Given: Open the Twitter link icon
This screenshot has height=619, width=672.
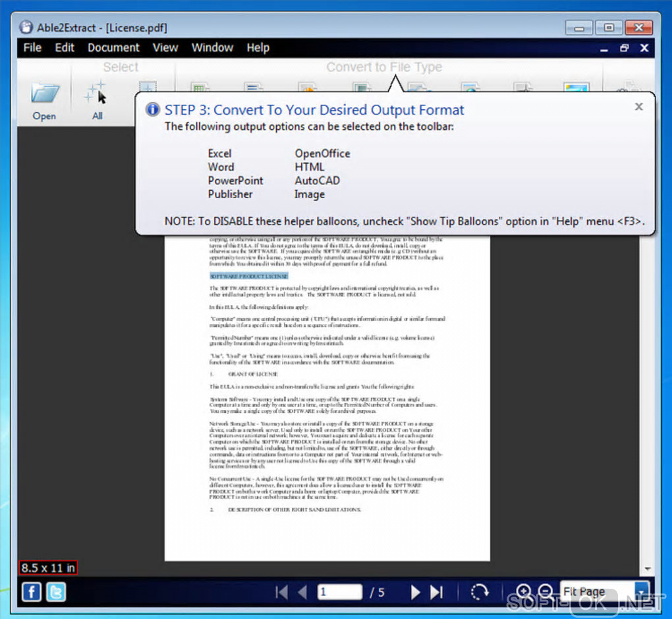Looking at the screenshot, I should [x=56, y=593].
